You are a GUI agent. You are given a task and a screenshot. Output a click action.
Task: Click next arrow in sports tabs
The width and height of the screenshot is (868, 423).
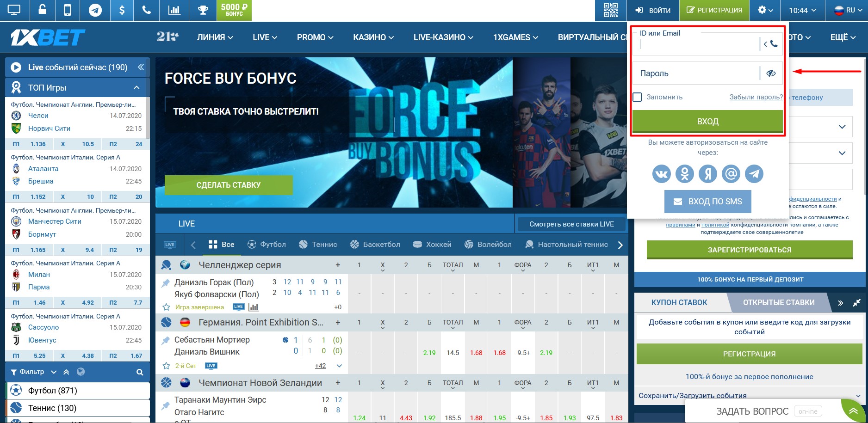coord(620,245)
